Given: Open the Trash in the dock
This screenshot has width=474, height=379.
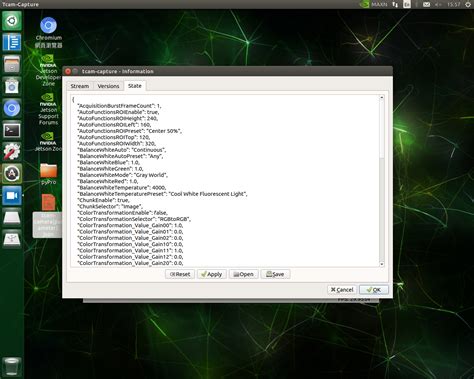Looking at the screenshot, I should tap(12, 367).
